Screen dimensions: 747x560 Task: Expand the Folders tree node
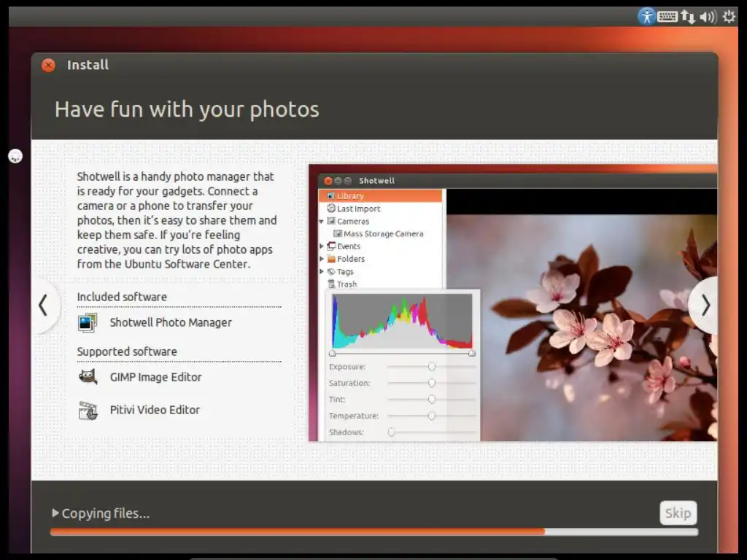tap(322, 259)
